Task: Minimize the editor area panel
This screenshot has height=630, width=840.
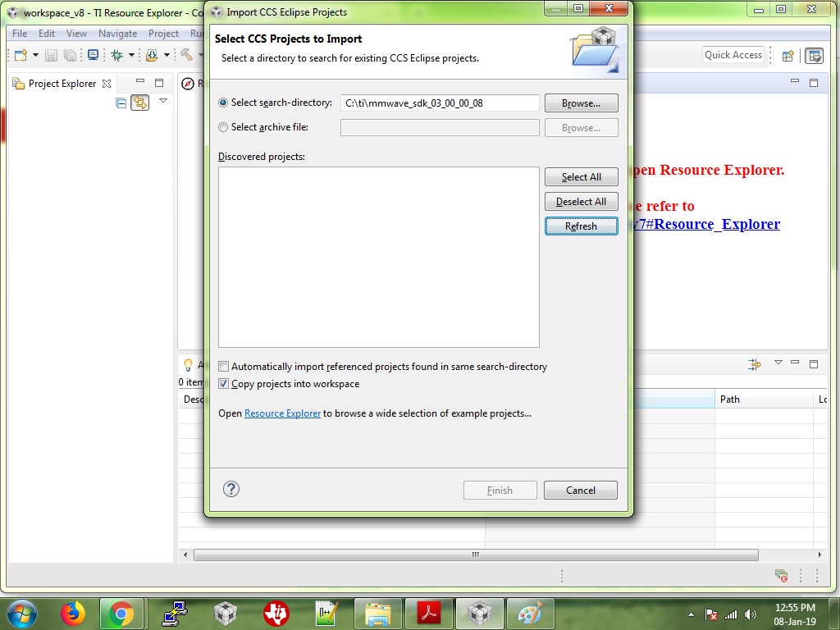Action: (x=795, y=81)
